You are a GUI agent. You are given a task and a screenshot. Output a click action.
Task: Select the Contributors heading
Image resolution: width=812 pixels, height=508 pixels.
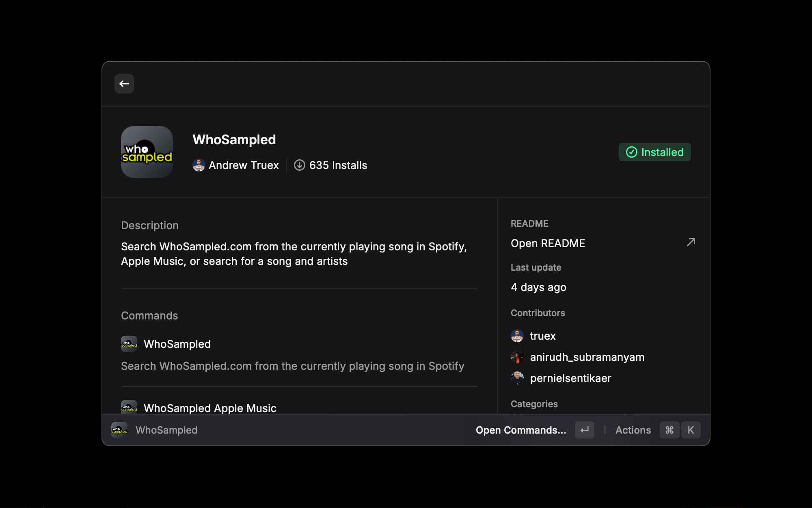tap(538, 313)
